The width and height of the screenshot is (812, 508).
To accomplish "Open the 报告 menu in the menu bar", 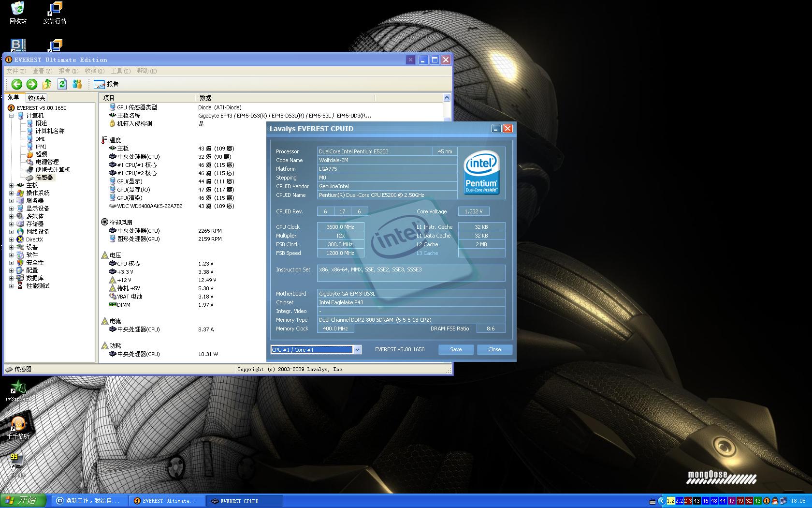I will pos(69,71).
